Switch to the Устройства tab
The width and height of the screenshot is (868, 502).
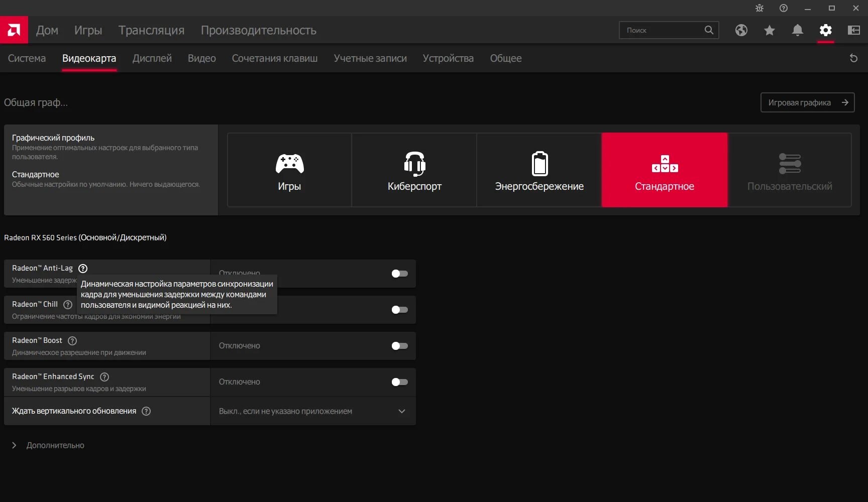448,58
